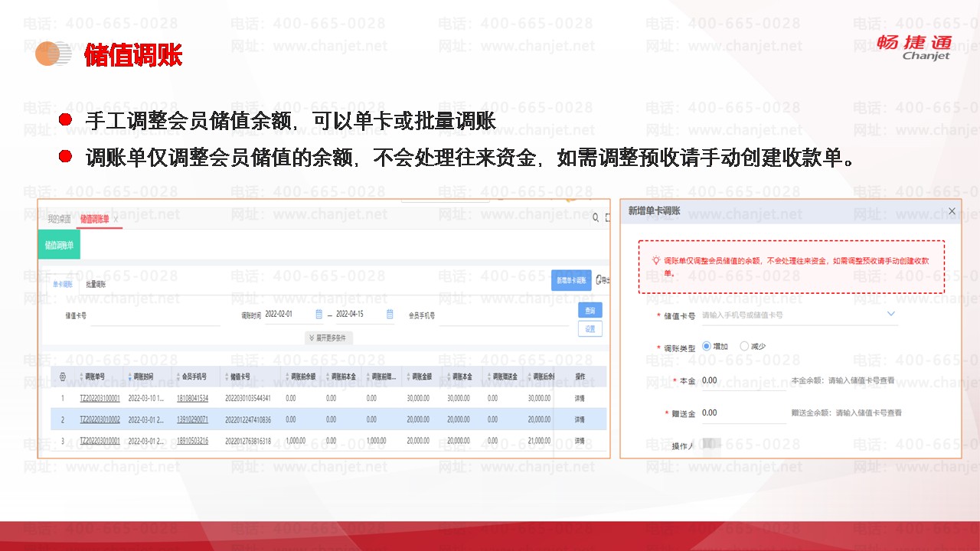Select the 增加 adjustment type radio button
This screenshot has height=551, width=980.
pyautogui.click(x=707, y=346)
